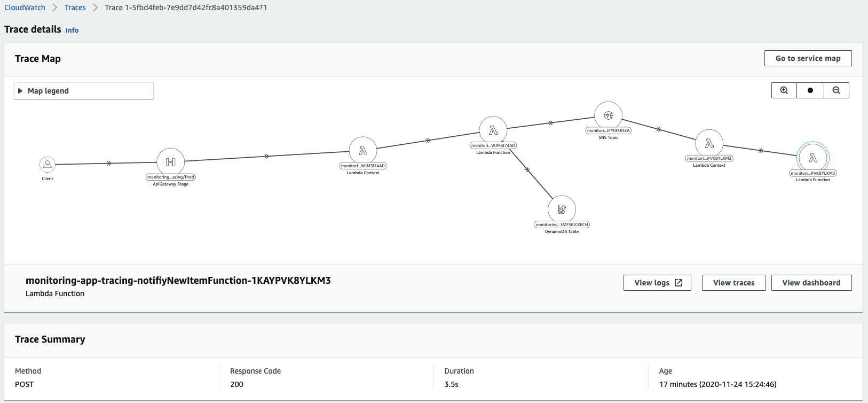This screenshot has height=403, width=868.
Task: Click the Age value 17 minutes
Action: coord(717,384)
